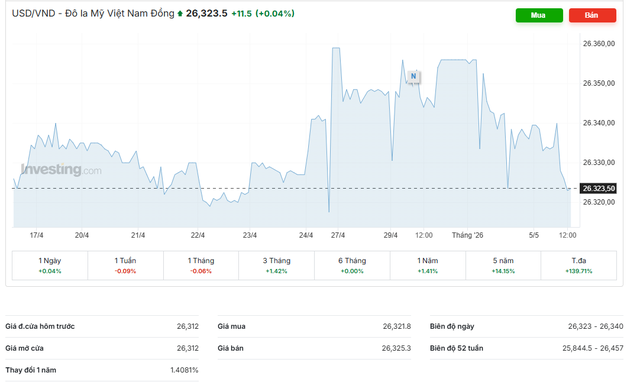This screenshot has height=382, width=640.
Task: Click the 26,321.8 bid value
Action: (397, 326)
